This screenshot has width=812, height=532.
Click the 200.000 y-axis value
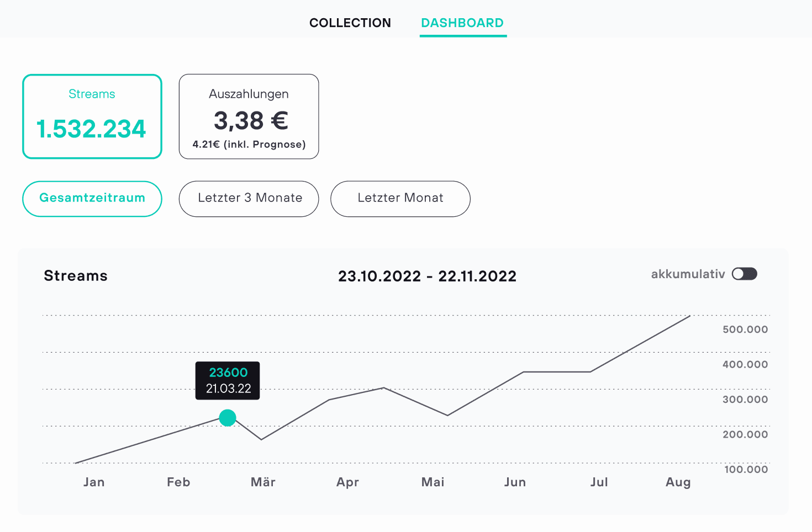click(x=745, y=434)
